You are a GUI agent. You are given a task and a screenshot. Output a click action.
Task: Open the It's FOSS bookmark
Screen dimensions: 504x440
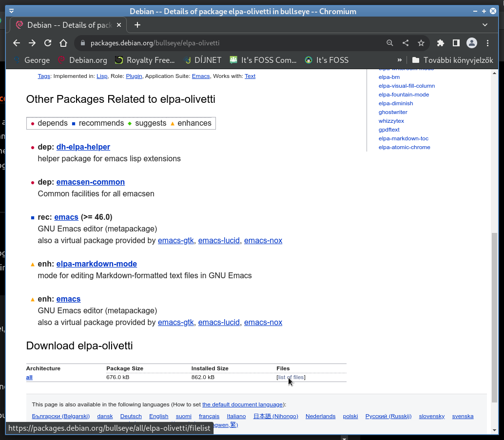tap(327, 60)
